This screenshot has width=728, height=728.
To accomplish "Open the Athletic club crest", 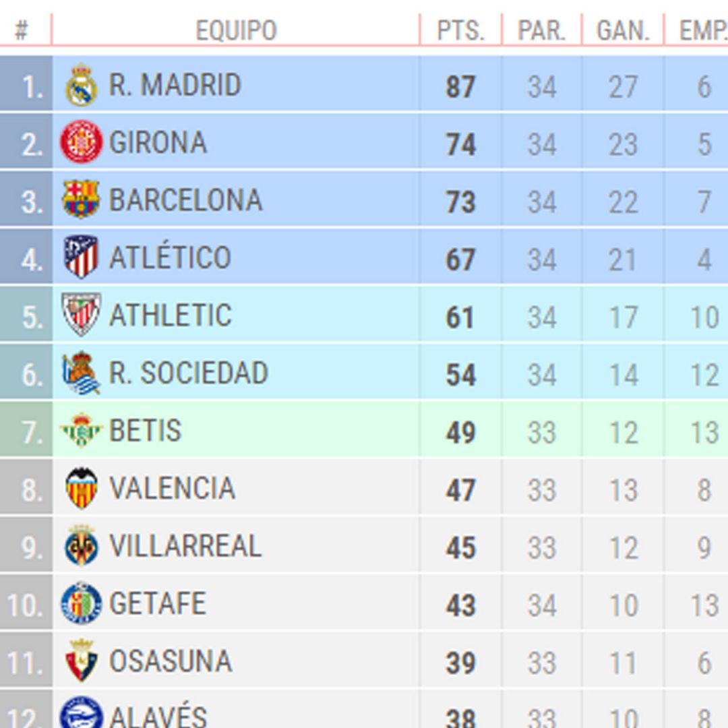I will tap(82, 314).
